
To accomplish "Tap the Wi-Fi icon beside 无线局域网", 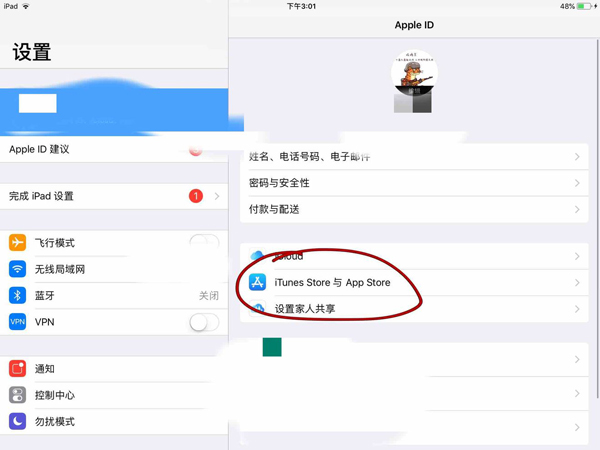I will pyautogui.click(x=18, y=269).
